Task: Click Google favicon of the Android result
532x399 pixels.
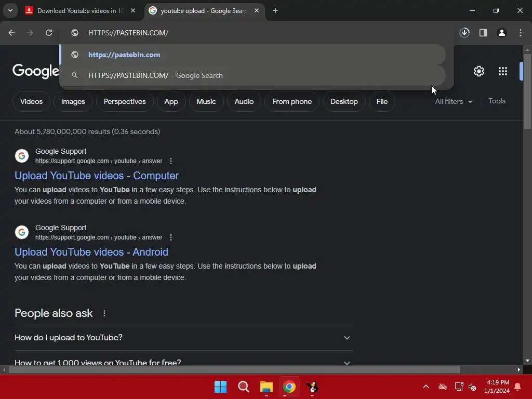Action: [x=22, y=232]
